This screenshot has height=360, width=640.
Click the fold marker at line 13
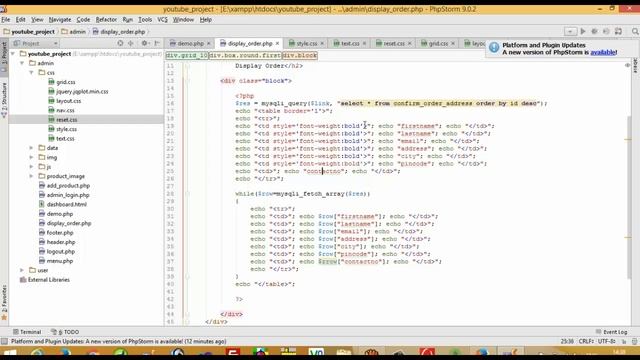187,81
